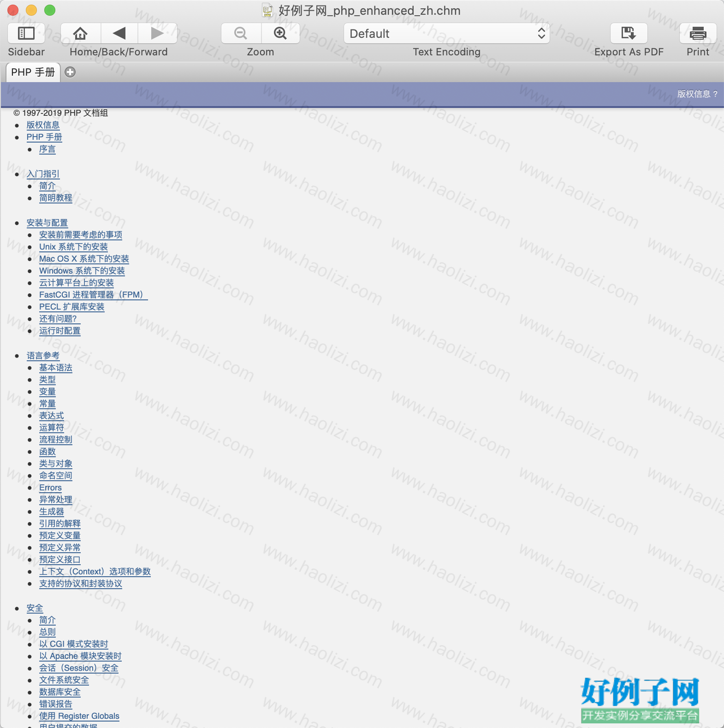The width and height of the screenshot is (724, 728).
Task: Navigate Back with left arrow
Action: pos(119,33)
